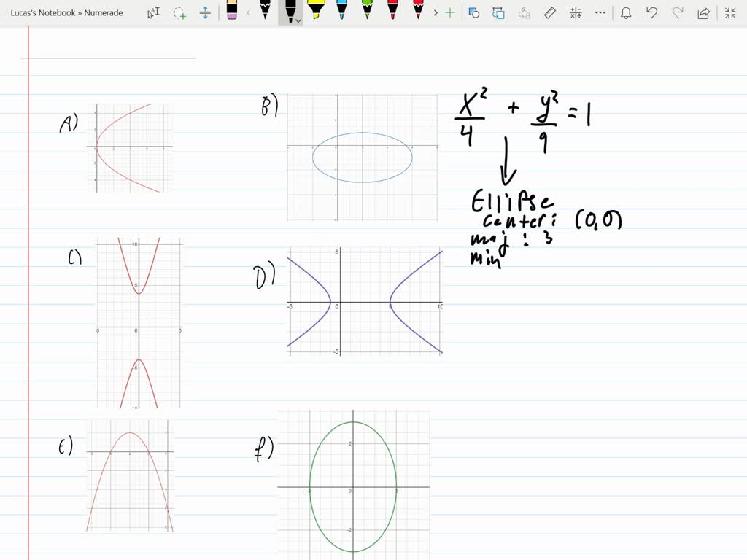
Task: Expand the pen gallery with the right chevron
Action: (x=436, y=12)
